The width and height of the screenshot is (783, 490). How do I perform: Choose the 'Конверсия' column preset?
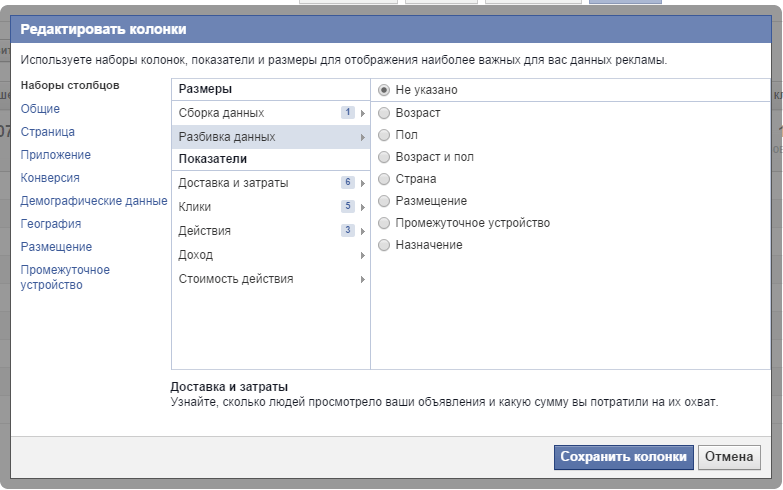(x=50, y=178)
